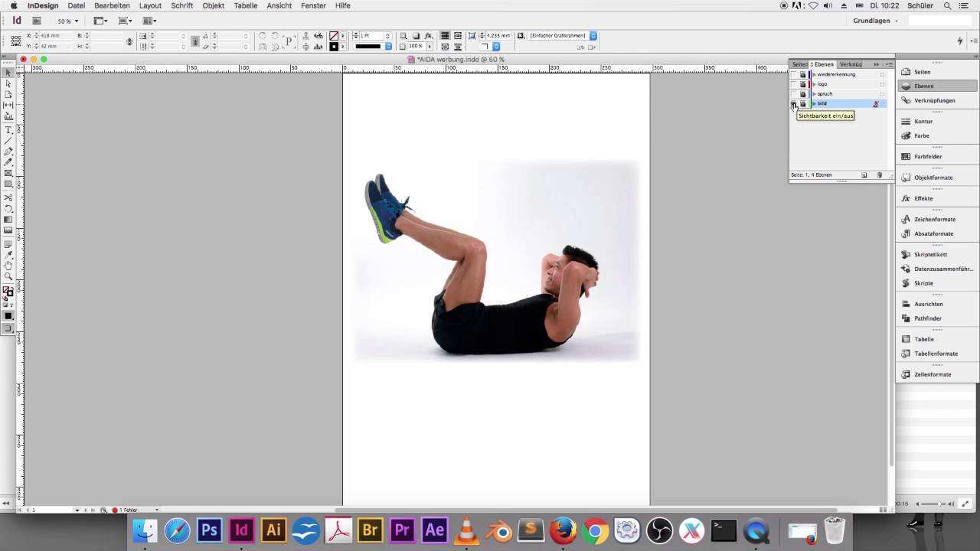Open the 50 % zoom level dropdown
The image size is (980, 551).
(x=68, y=21)
